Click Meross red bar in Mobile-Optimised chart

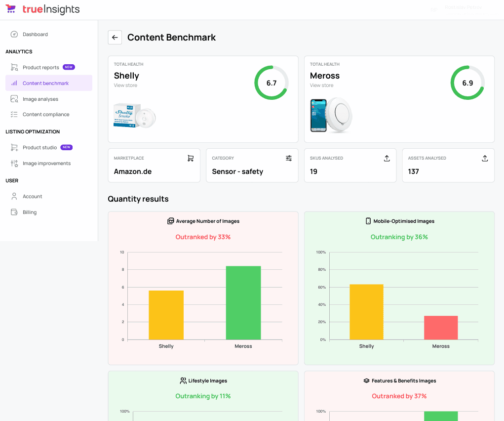pyautogui.click(x=441, y=328)
